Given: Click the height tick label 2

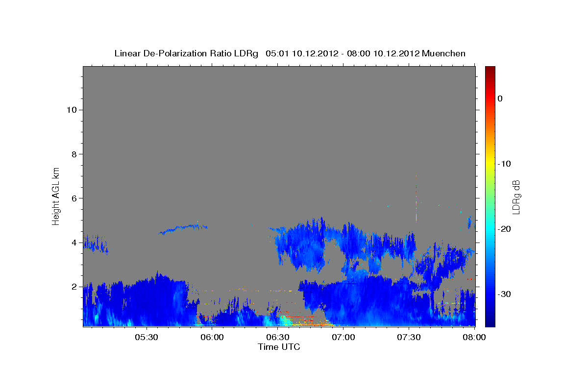Looking at the screenshot, I should coord(74,287).
